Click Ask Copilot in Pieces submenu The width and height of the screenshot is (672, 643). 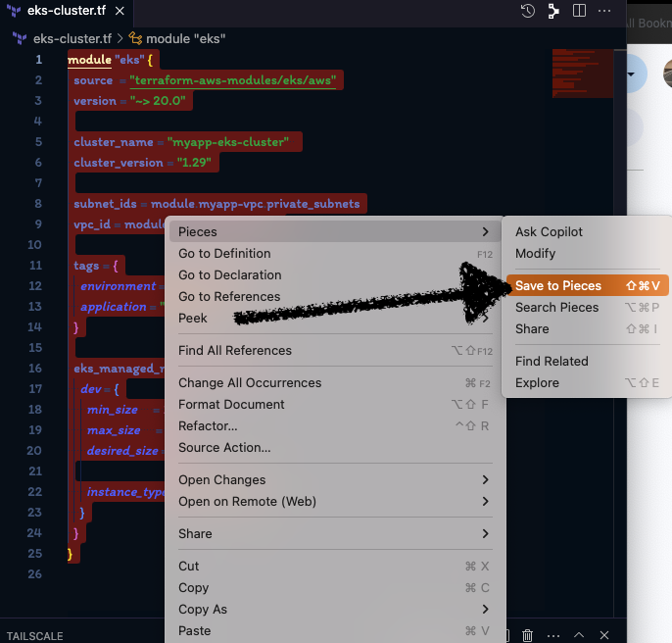588,231
